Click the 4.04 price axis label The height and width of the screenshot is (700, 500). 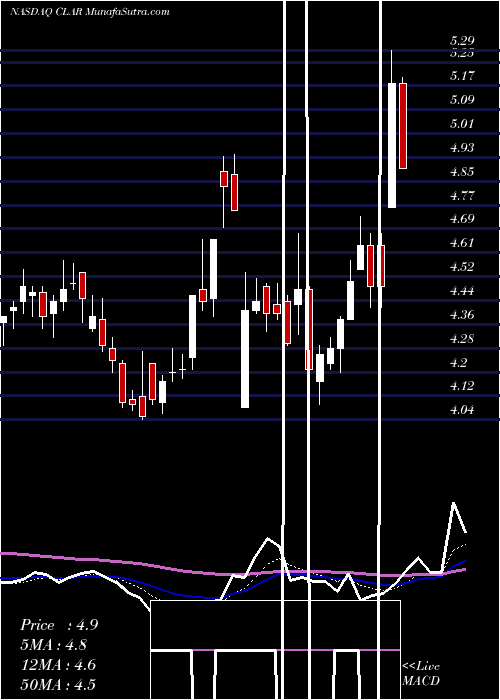click(x=462, y=410)
